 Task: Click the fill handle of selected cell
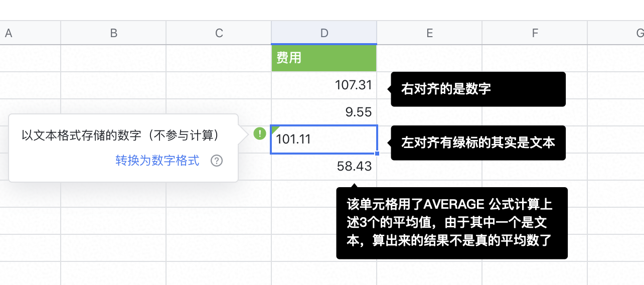(377, 153)
